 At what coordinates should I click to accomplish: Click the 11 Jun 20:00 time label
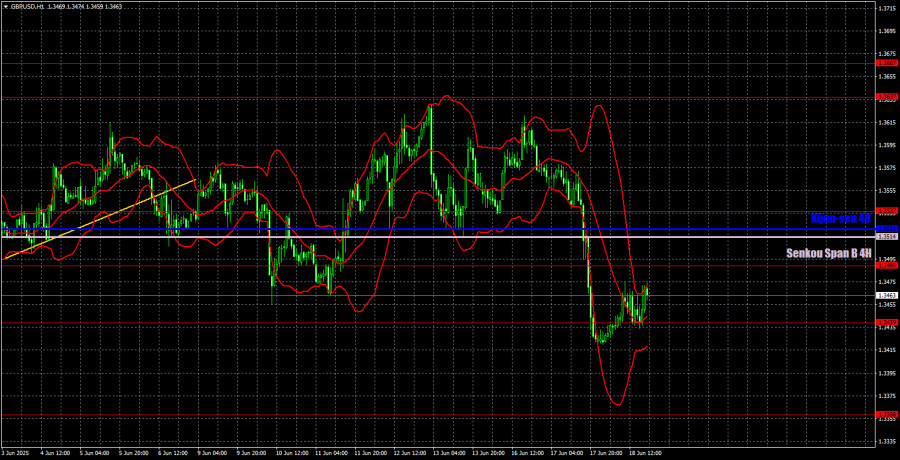(x=369, y=453)
